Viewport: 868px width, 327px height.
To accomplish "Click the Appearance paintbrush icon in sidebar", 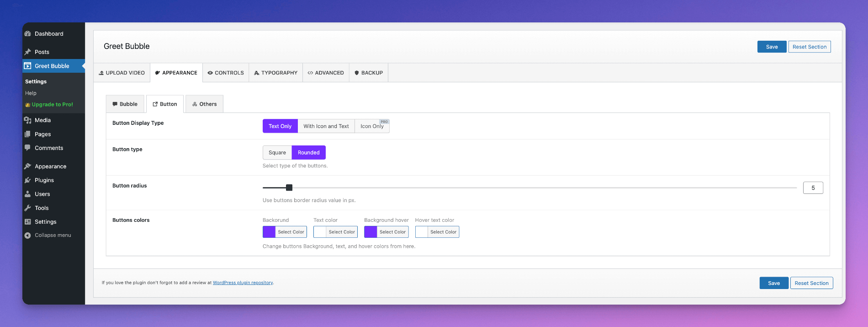I will tap(28, 166).
